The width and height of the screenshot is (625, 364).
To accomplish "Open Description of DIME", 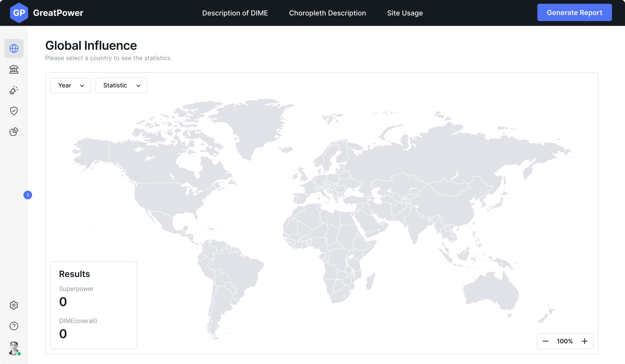I will click(235, 13).
